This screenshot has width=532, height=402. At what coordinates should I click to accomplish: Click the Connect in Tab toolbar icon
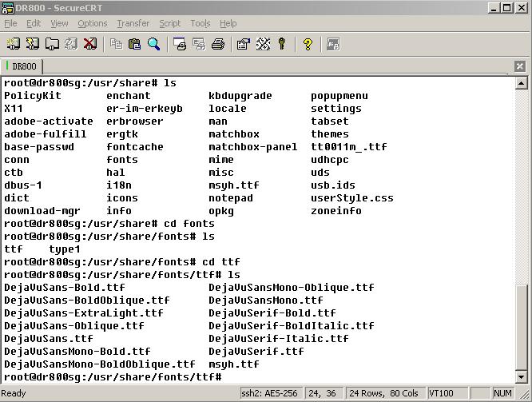[52, 44]
